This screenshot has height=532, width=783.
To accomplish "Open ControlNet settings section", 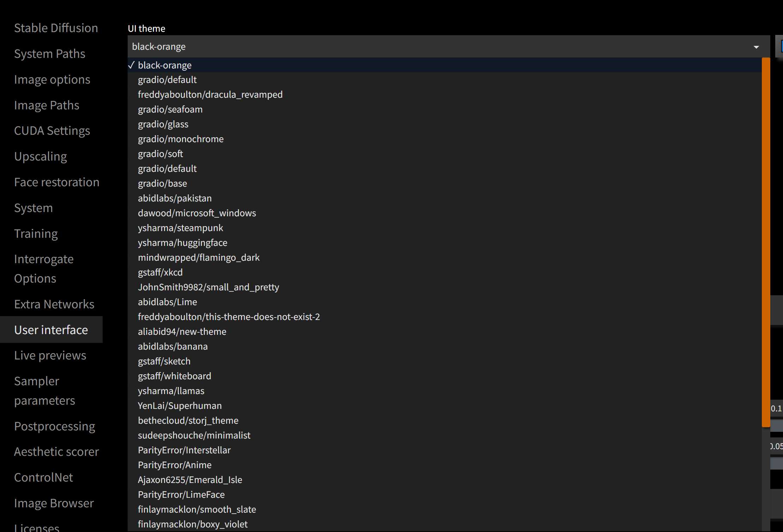I will 43,478.
